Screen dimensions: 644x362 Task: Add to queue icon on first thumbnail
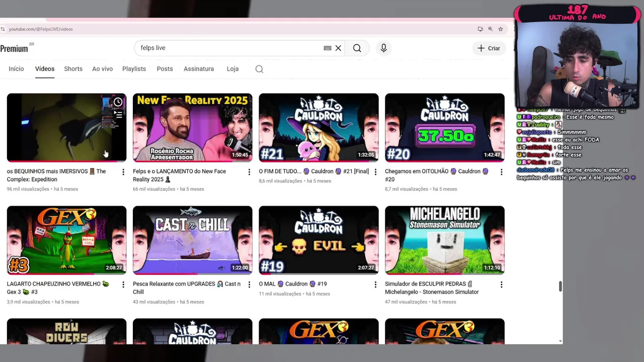(x=118, y=115)
